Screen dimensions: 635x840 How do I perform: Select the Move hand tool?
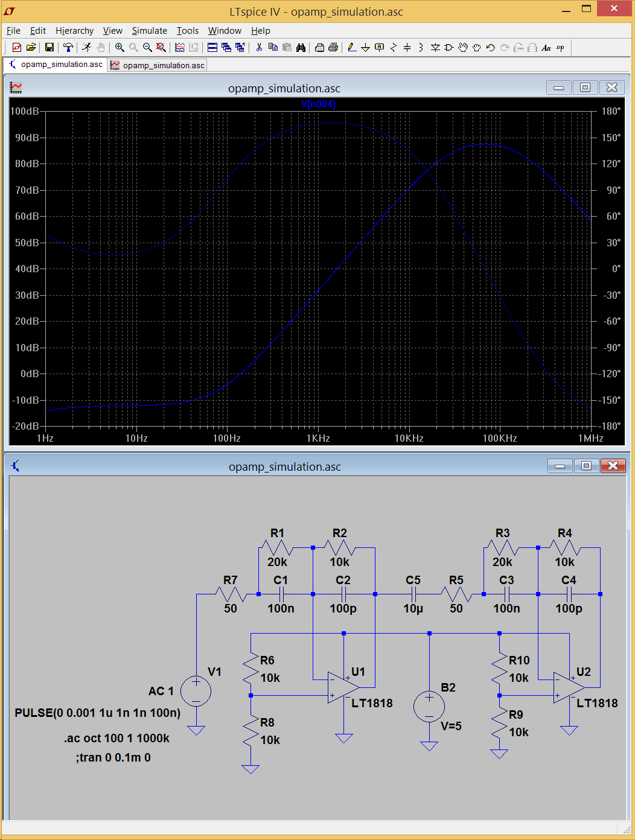pos(463,48)
